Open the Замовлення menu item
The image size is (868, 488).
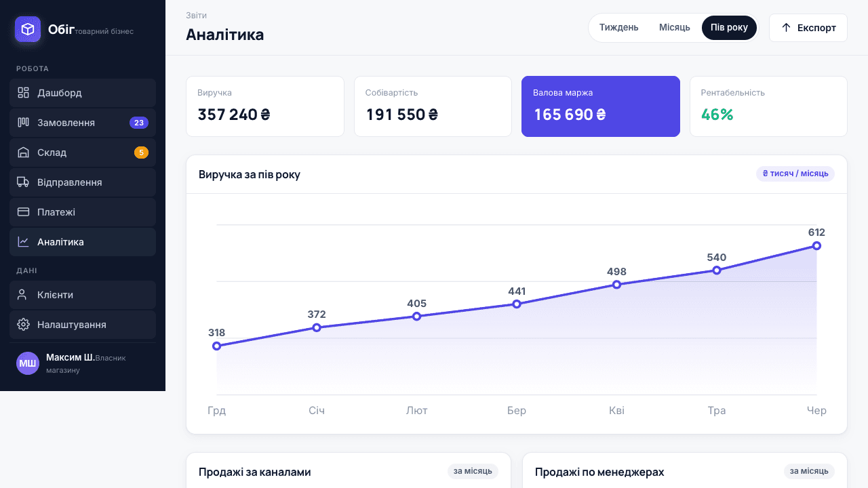[x=83, y=123]
